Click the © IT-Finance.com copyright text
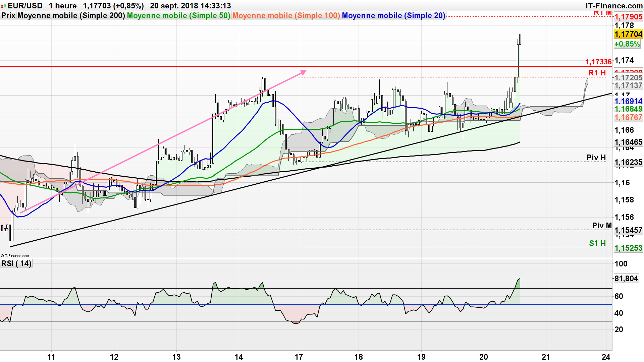 (x=15, y=256)
